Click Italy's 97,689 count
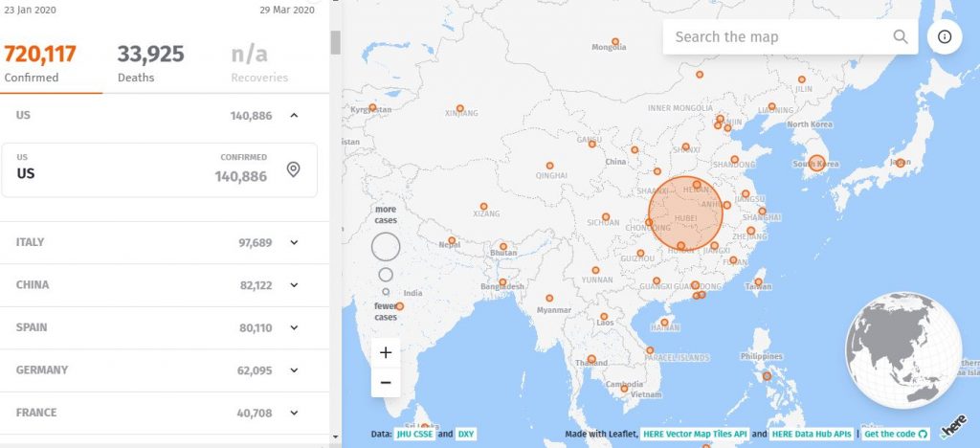Image resolution: width=980 pixels, height=448 pixels. pos(255,242)
